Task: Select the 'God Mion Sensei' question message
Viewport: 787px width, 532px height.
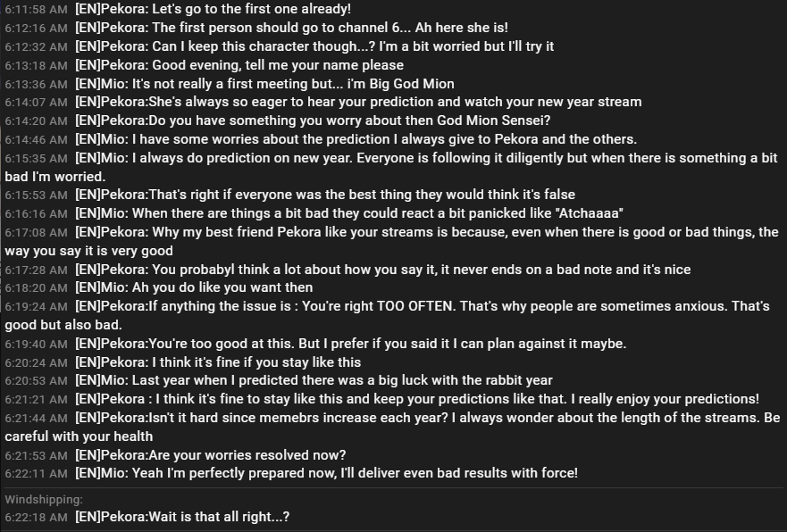Action: [x=313, y=121]
